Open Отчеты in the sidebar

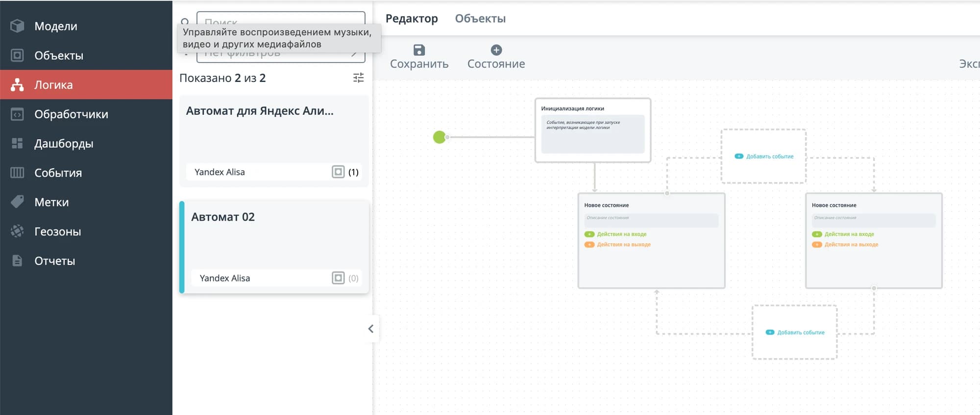(x=54, y=261)
